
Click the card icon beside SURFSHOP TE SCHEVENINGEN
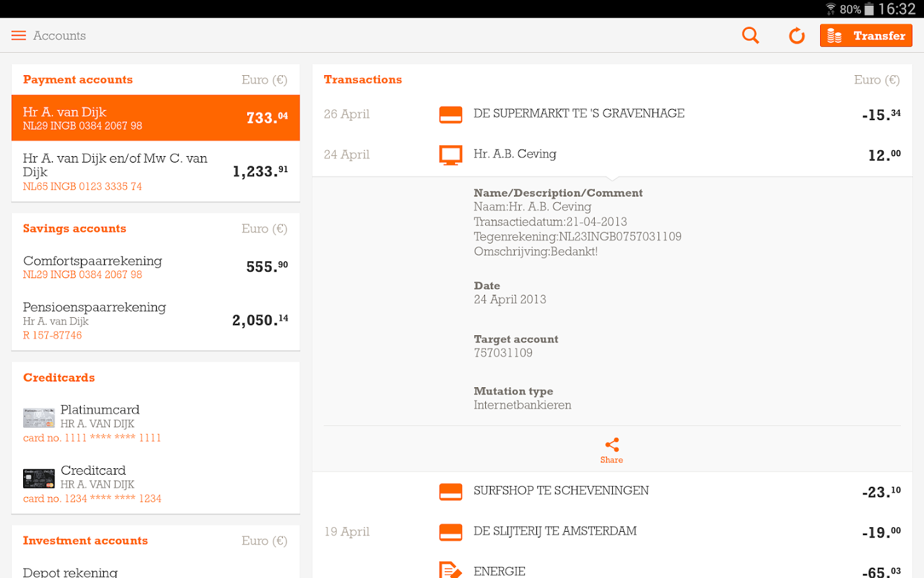(x=451, y=491)
